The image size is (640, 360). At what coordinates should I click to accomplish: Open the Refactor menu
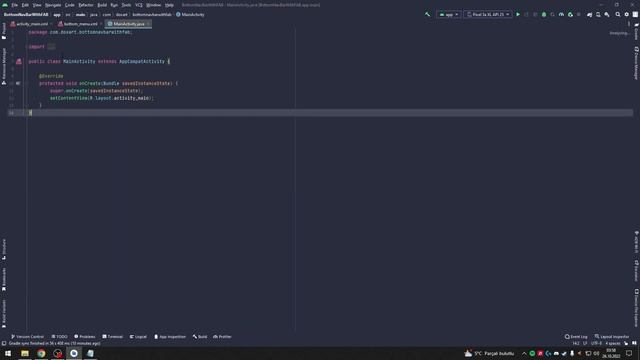tap(86, 5)
